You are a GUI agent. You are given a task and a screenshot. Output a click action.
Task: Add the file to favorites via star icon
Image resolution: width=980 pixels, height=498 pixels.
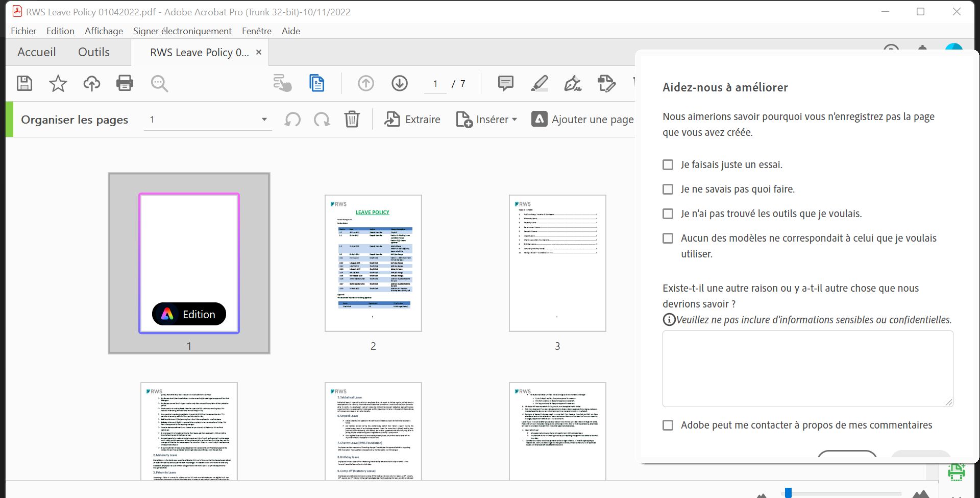(58, 83)
